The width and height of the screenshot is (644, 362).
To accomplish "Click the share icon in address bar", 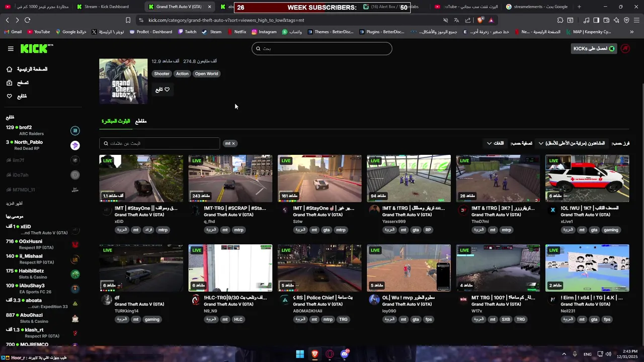I will pyautogui.click(x=468, y=20).
